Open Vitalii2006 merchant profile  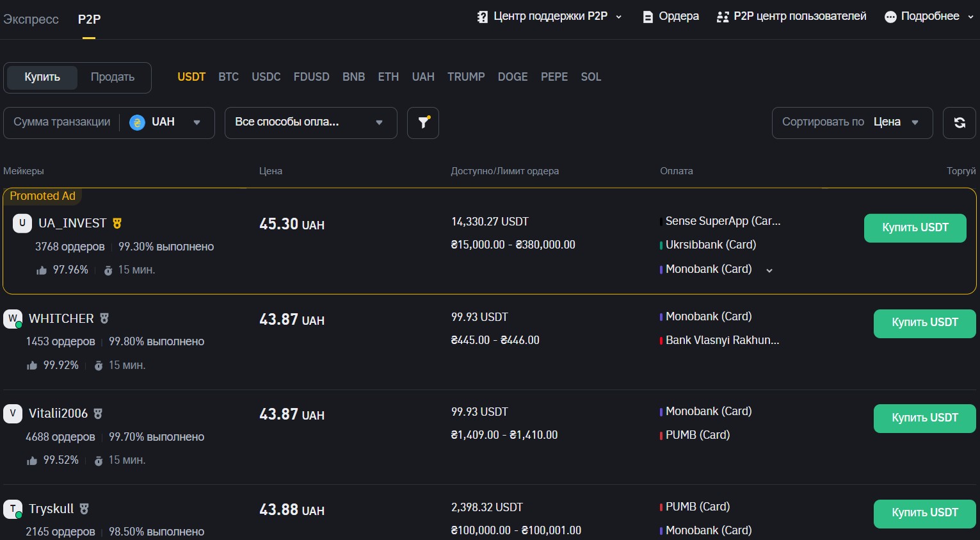[58, 414]
